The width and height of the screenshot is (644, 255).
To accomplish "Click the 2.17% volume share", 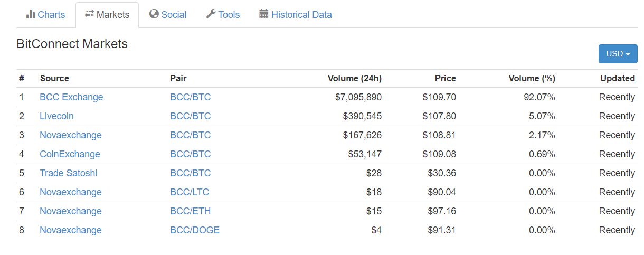I will click(x=542, y=135).
